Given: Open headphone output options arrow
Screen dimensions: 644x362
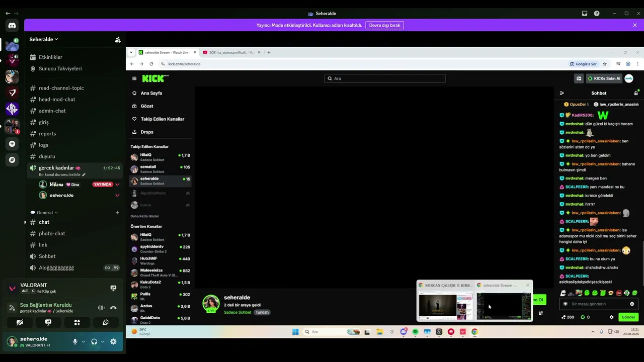Looking at the screenshot, I should (102, 342).
